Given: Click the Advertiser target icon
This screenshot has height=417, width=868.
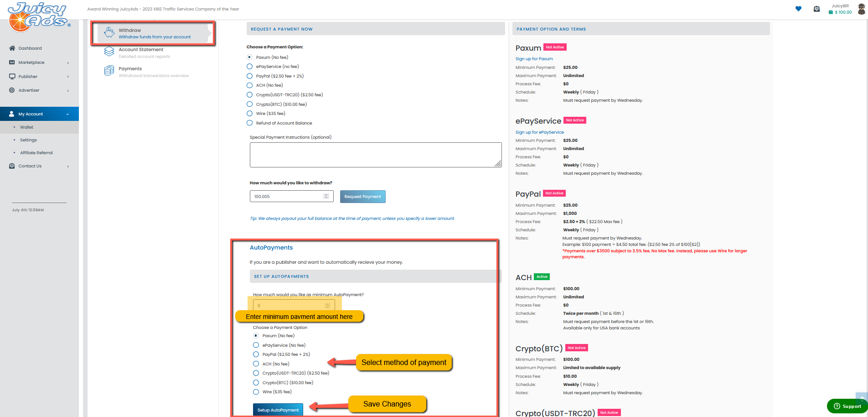Looking at the screenshot, I should (x=12, y=90).
